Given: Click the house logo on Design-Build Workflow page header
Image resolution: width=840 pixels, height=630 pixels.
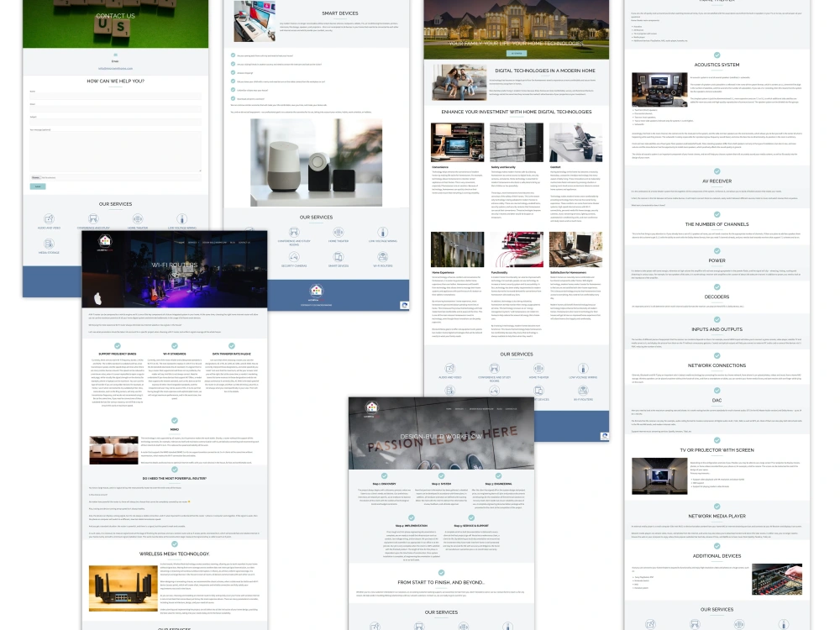Looking at the screenshot, I should (x=372, y=409).
